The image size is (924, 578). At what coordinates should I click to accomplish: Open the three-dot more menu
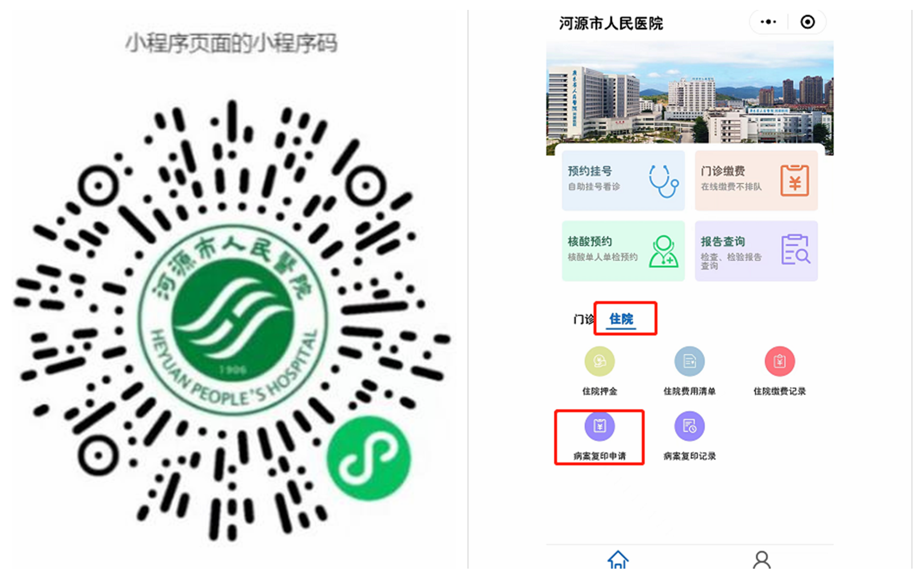[768, 22]
